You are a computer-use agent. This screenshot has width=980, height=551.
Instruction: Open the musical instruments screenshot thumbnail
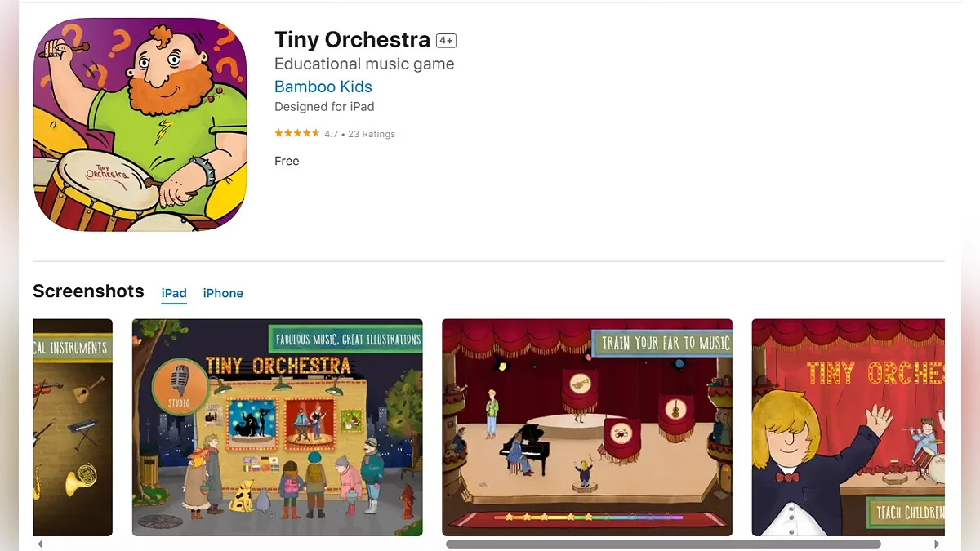click(73, 427)
